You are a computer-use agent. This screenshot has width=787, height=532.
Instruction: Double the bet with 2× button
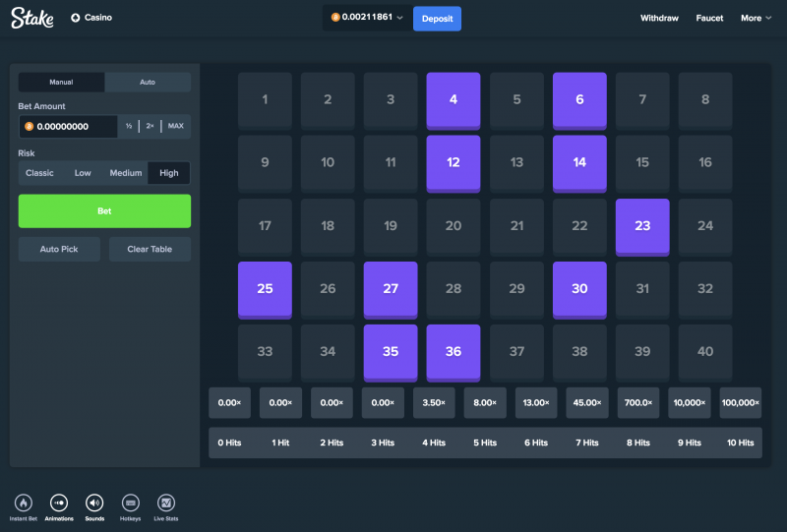[150, 126]
